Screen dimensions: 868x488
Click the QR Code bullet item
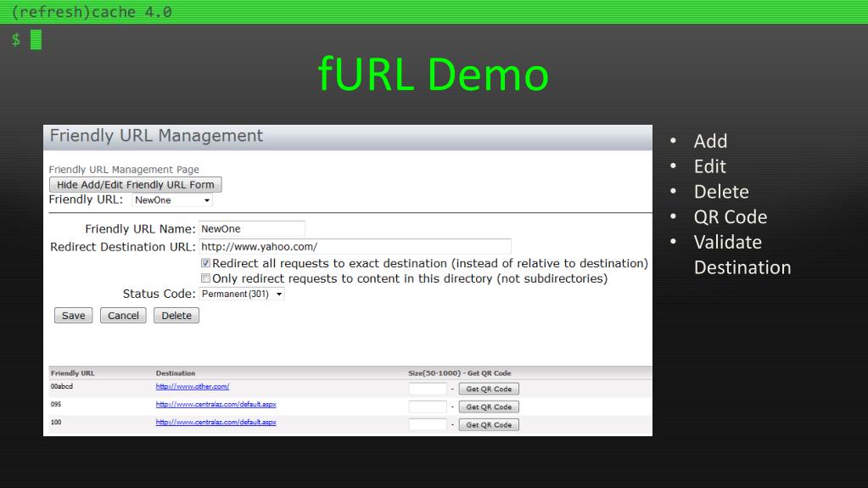pyautogui.click(x=731, y=216)
